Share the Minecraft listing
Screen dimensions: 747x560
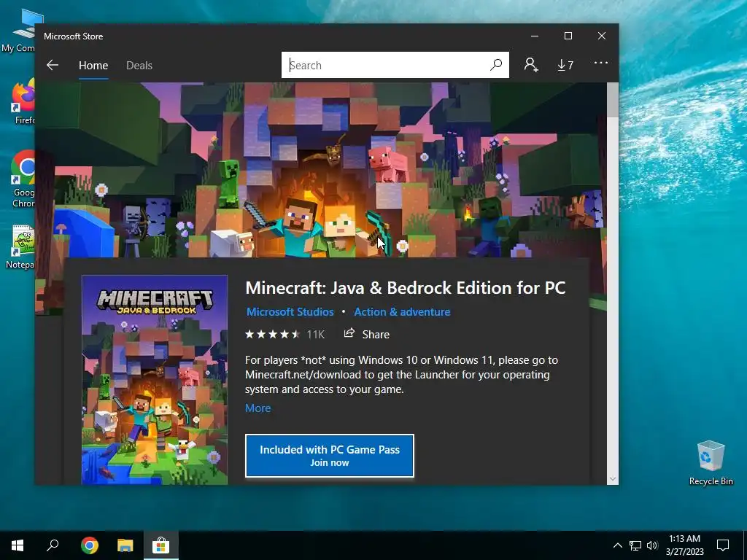pos(366,334)
